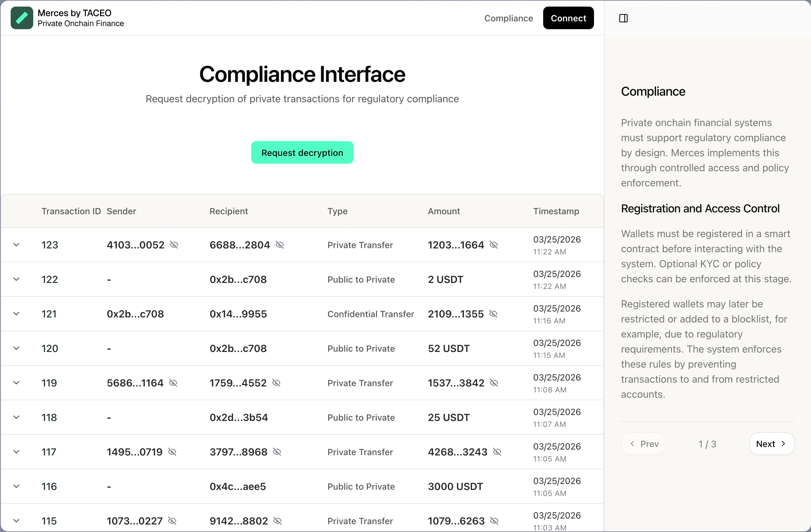Viewport: 811px width, 532px height.
Task: Expand details of transaction 116
Action: click(x=16, y=486)
